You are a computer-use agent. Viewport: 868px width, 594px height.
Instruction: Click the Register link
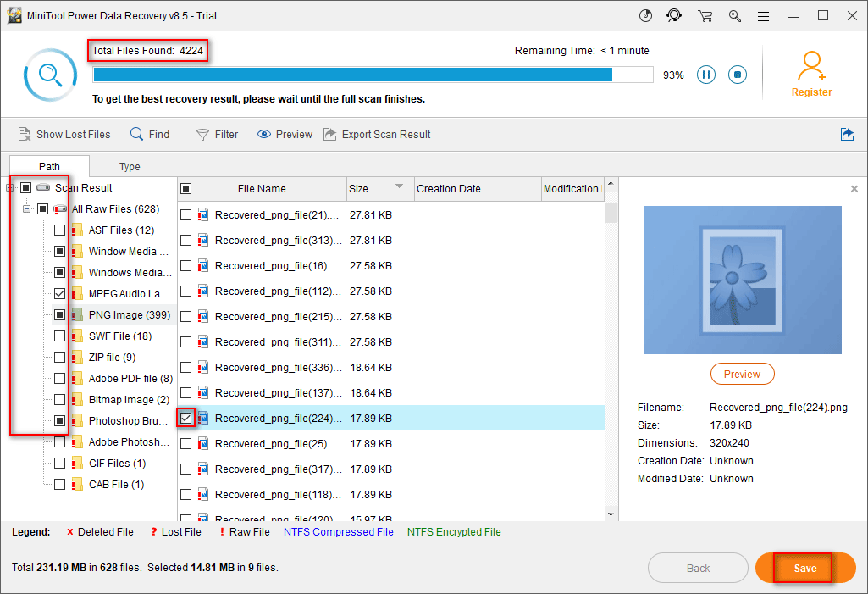point(811,92)
